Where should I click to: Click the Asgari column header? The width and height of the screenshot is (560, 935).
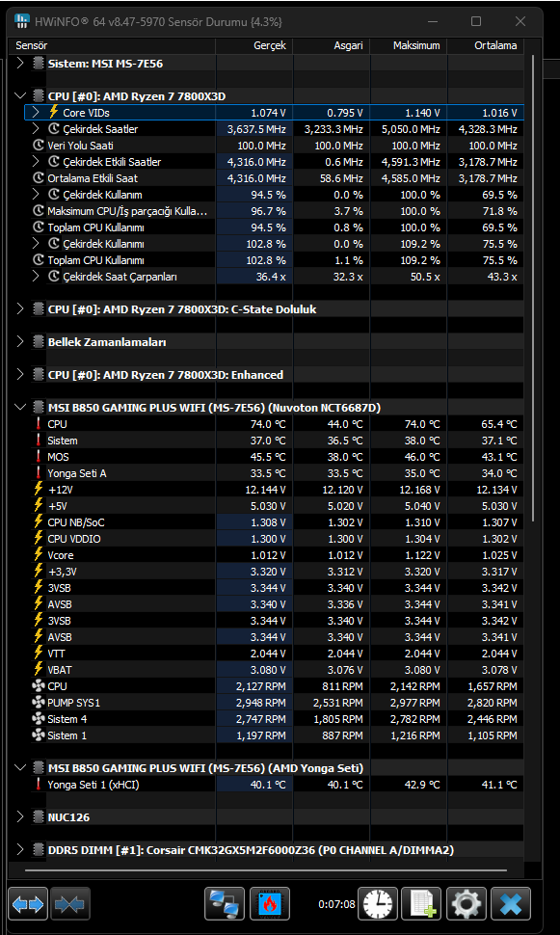331,45
